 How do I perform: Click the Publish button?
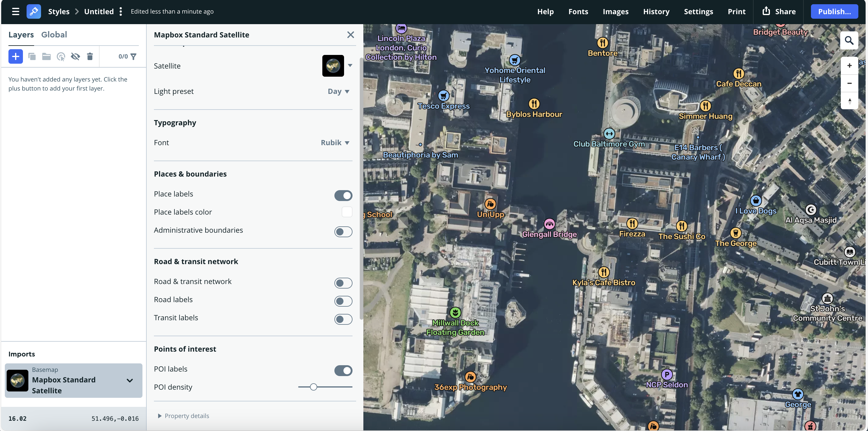(834, 11)
